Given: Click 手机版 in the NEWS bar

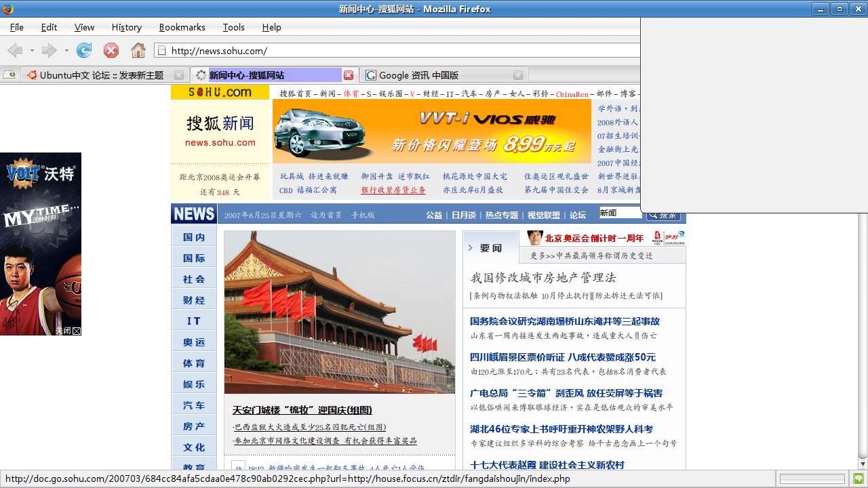Looking at the screenshot, I should tap(363, 215).
